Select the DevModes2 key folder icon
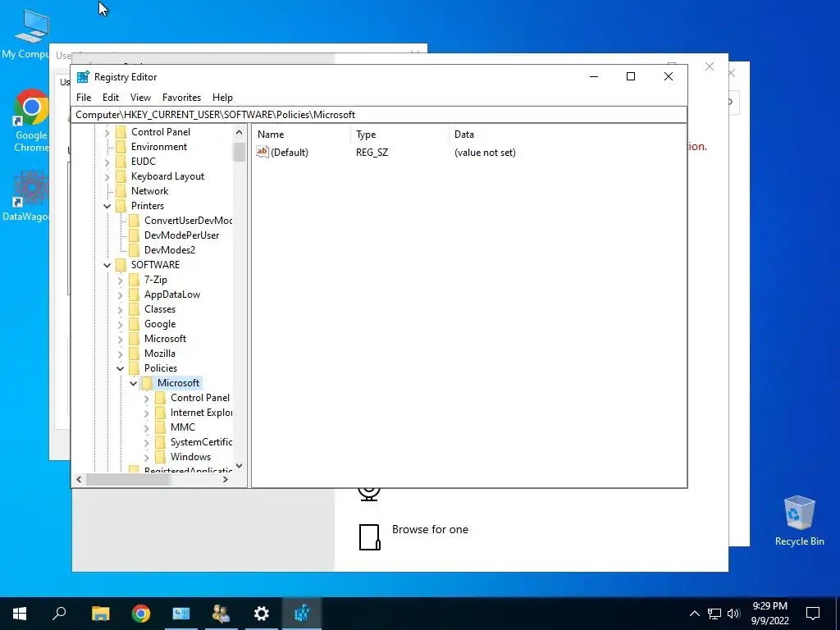The height and width of the screenshot is (630, 840). (x=134, y=250)
